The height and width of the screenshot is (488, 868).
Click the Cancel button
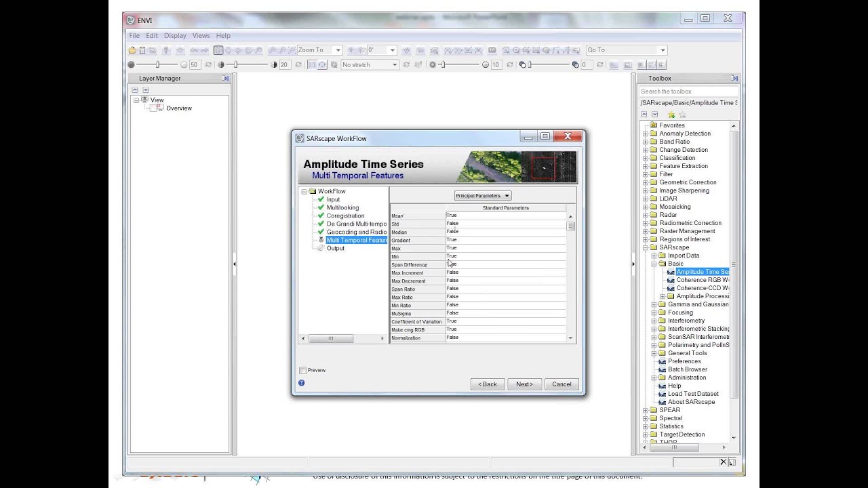[561, 384]
